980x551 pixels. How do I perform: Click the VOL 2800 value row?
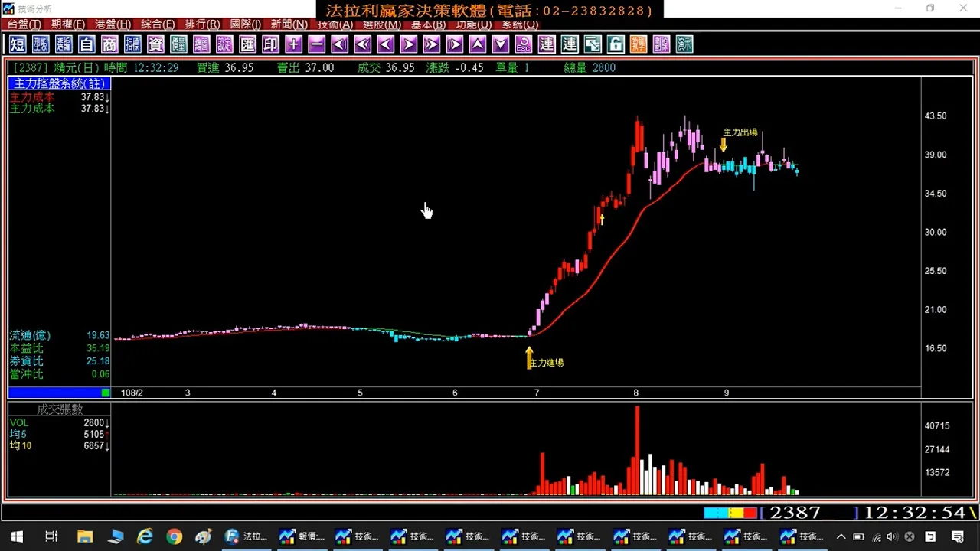(59, 422)
